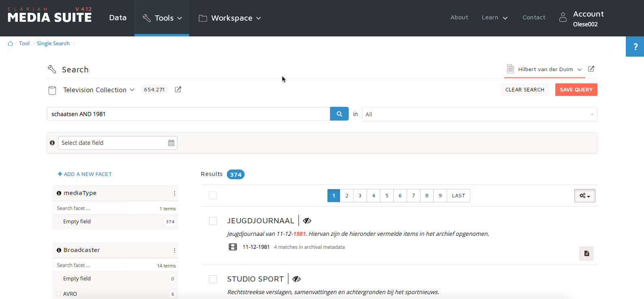Click the home breadcrumb icon
Image resolution: width=644 pixels, height=299 pixels.
(11, 44)
